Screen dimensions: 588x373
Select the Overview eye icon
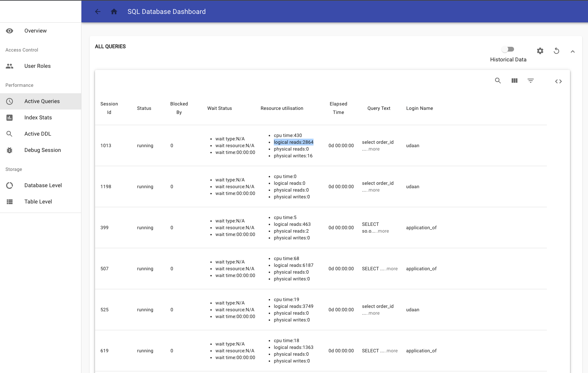coord(9,31)
